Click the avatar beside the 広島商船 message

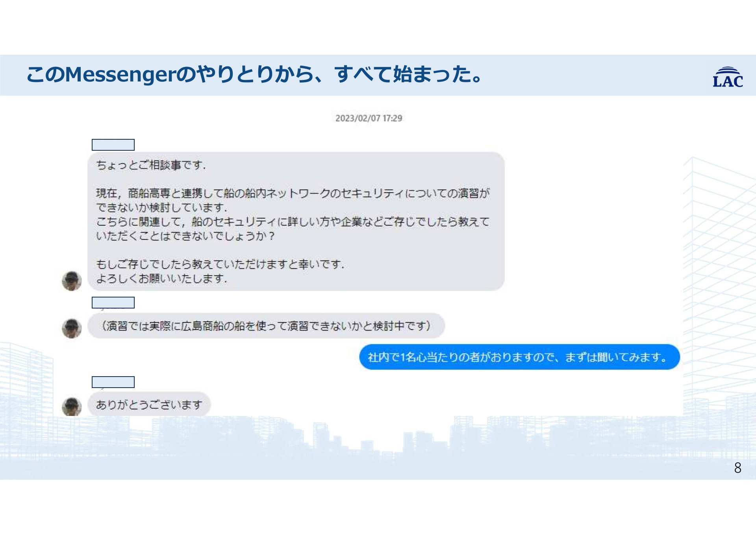point(72,328)
